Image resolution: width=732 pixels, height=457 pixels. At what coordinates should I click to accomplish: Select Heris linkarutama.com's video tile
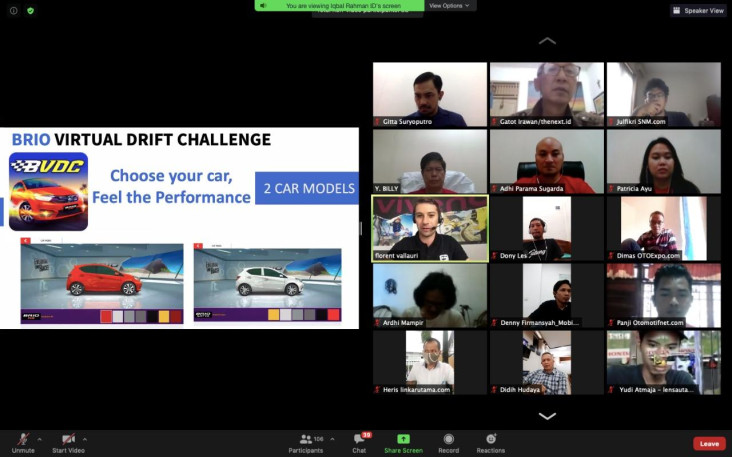tap(430, 363)
